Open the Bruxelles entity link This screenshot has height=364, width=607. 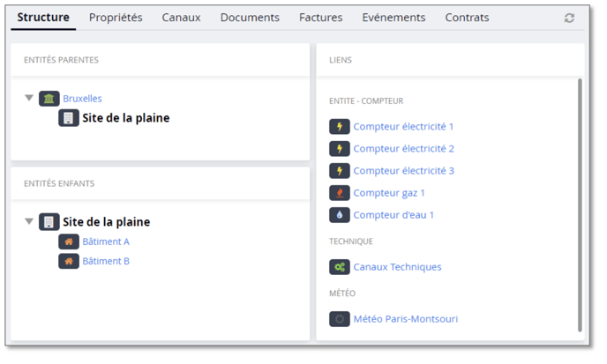point(82,99)
